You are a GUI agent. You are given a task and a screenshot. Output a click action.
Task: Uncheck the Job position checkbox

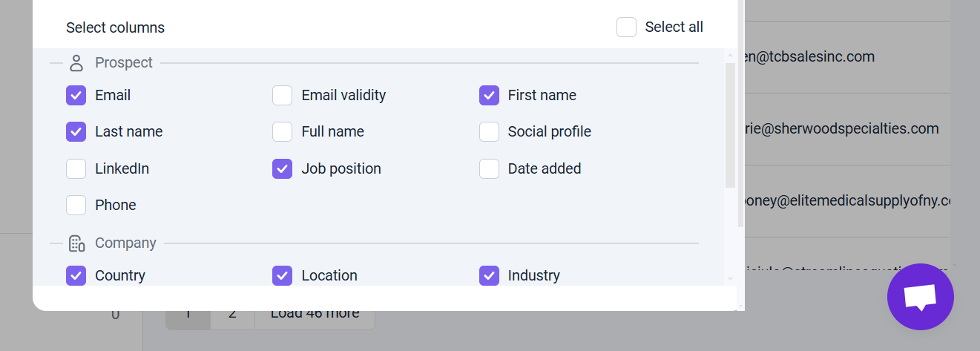282,168
